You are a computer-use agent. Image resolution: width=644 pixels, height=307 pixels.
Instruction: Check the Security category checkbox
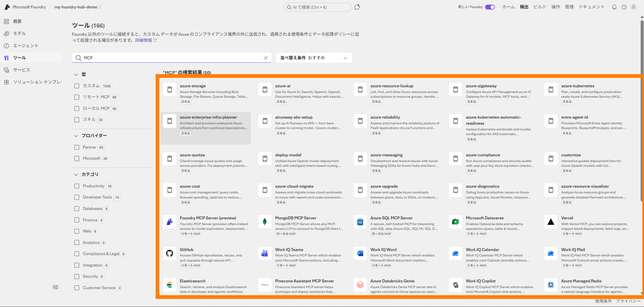point(77,276)
